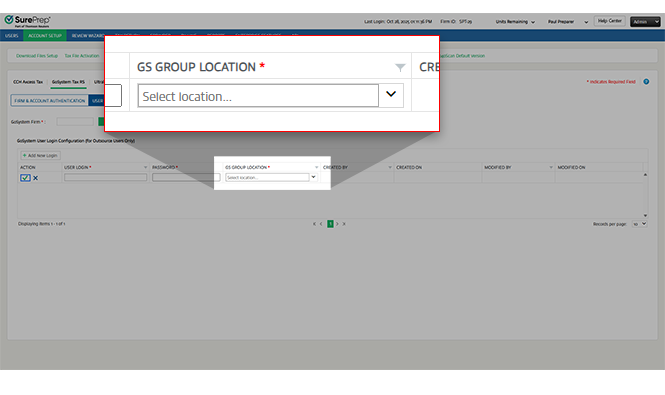Go to the previous page of results

pyautogui.click(x=321, y=224)
